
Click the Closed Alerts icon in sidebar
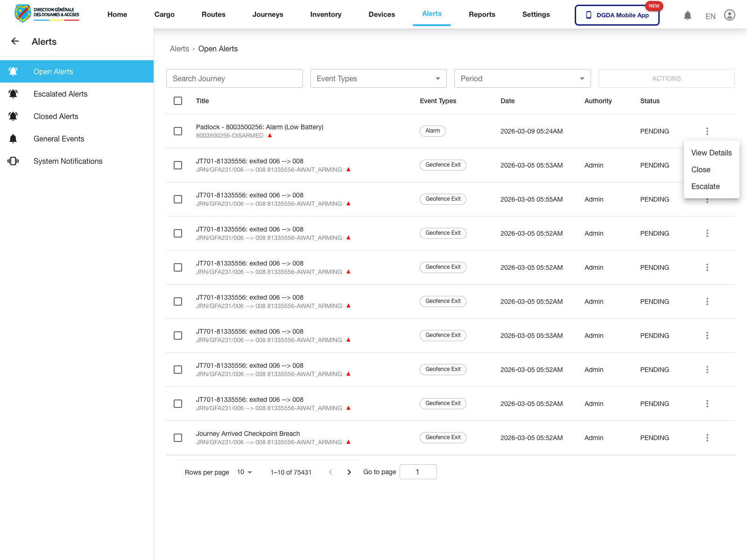13,116
